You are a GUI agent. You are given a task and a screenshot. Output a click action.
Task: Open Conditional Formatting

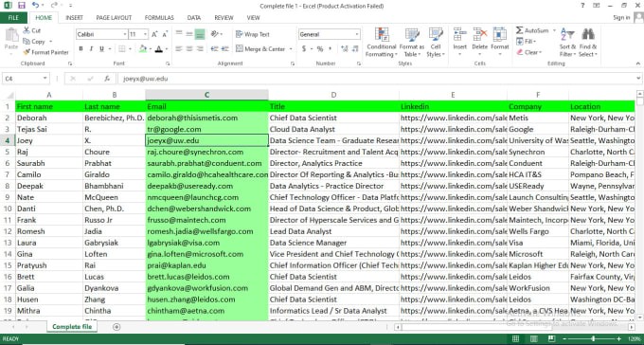click(x=382, y=43)
